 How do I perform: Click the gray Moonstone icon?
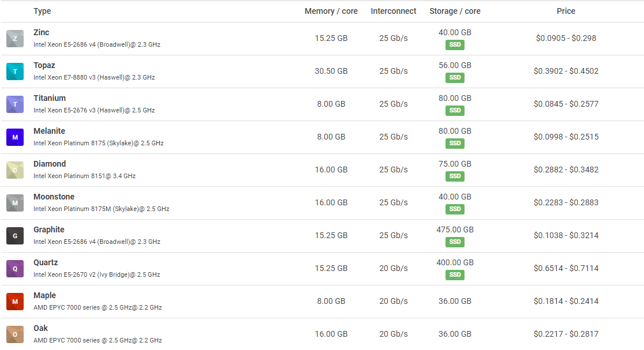click(15, 203)
